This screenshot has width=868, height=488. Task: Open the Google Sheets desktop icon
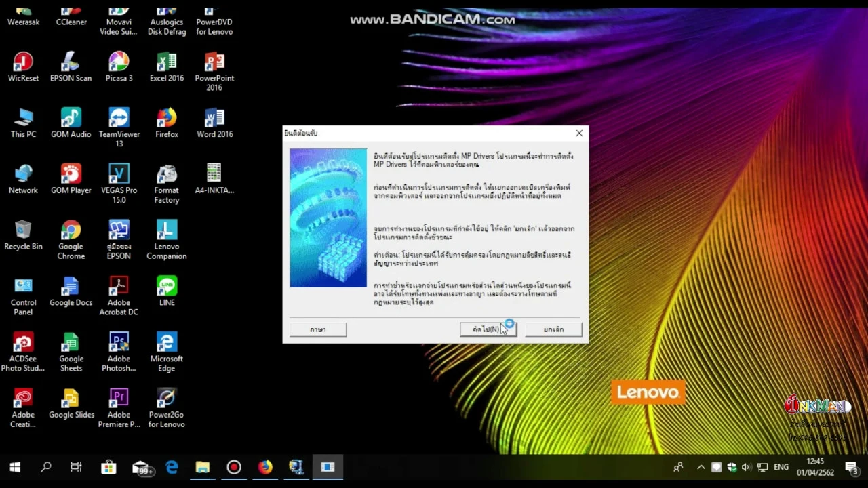(x=71, y=352)
